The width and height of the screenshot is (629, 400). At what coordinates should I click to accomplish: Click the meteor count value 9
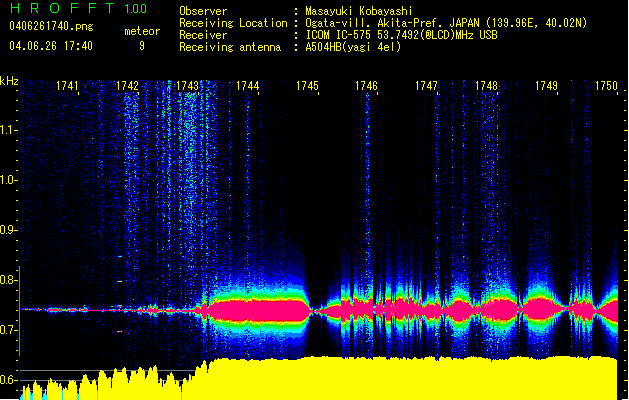pyautogui.click(x=142, y=46)
